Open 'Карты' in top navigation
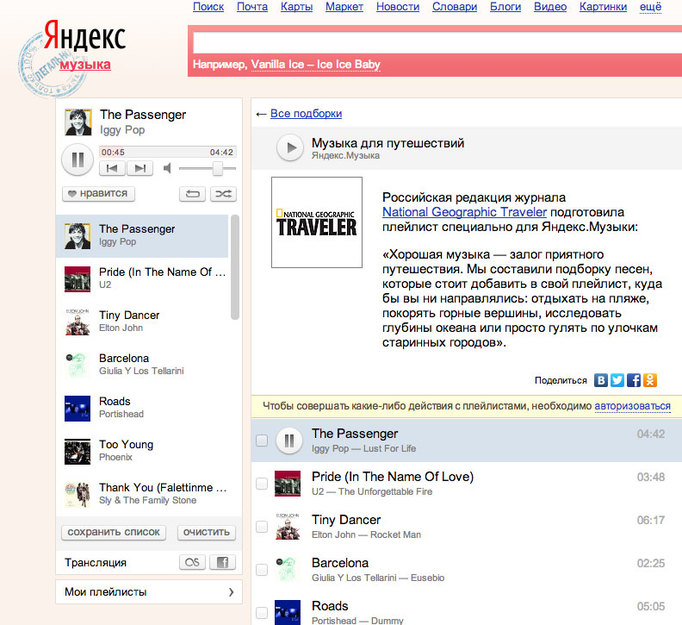682x625 pixels. 297,7
